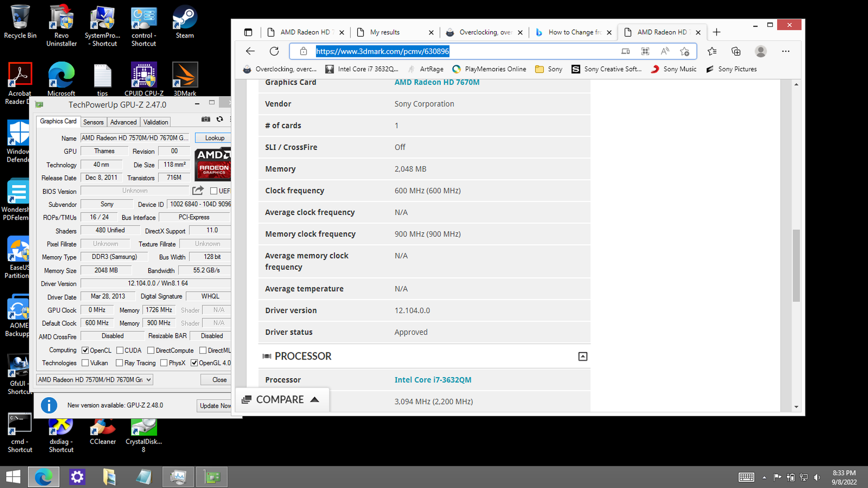Click Update Now in GPU-Z
The height and width of the screenshot is (488, 868).
(x=214, y=406)
